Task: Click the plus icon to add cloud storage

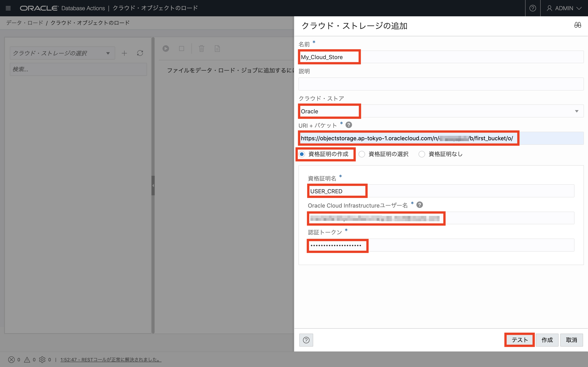Action: tap(124, 53)
